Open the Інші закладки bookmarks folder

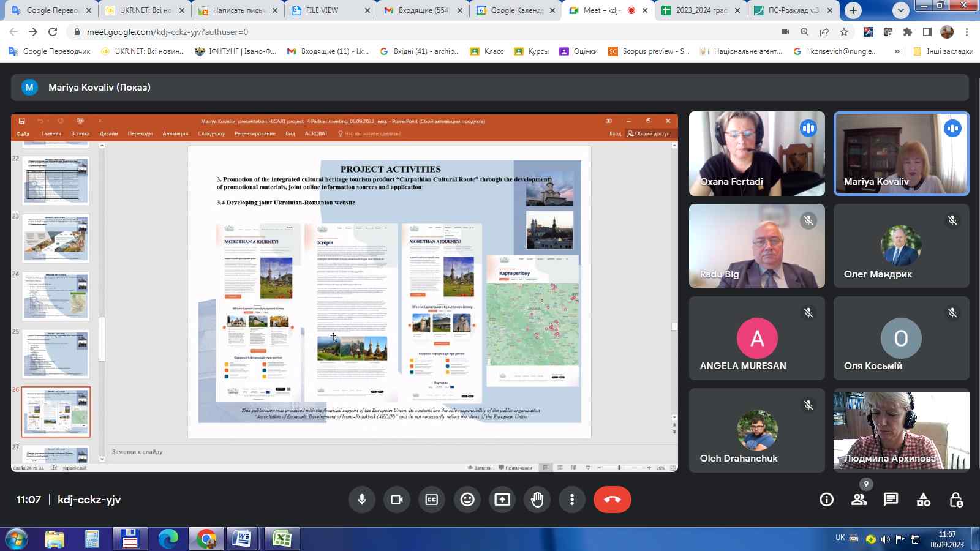(x=943, y=51)
